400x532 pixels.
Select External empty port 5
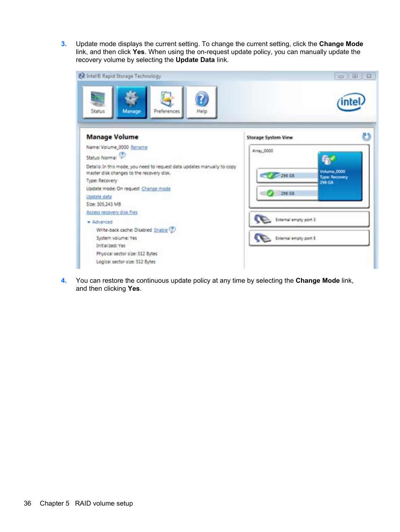[309, 238]
